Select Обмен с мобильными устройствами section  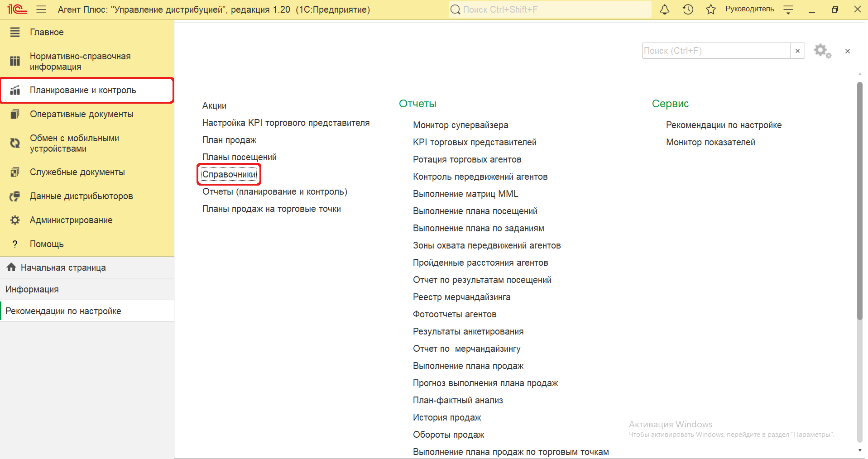(74, 143)
